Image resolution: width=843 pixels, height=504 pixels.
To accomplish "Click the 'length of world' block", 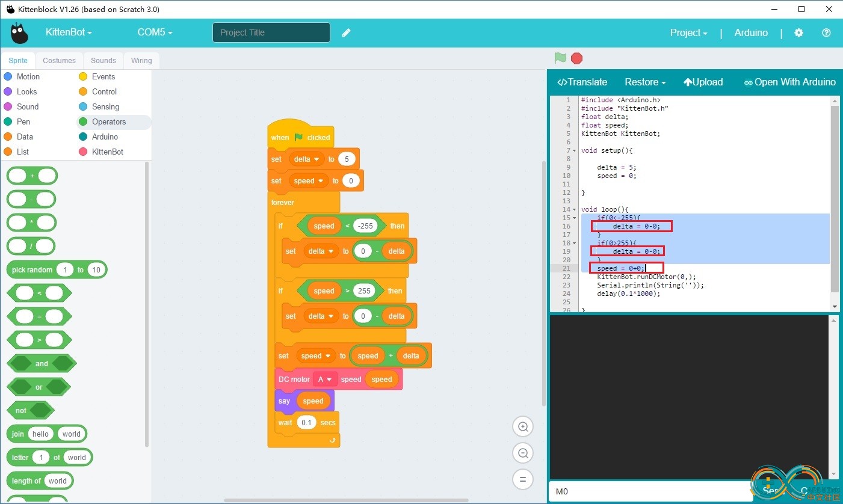I will pyautogui.click(x=40, y=481).
